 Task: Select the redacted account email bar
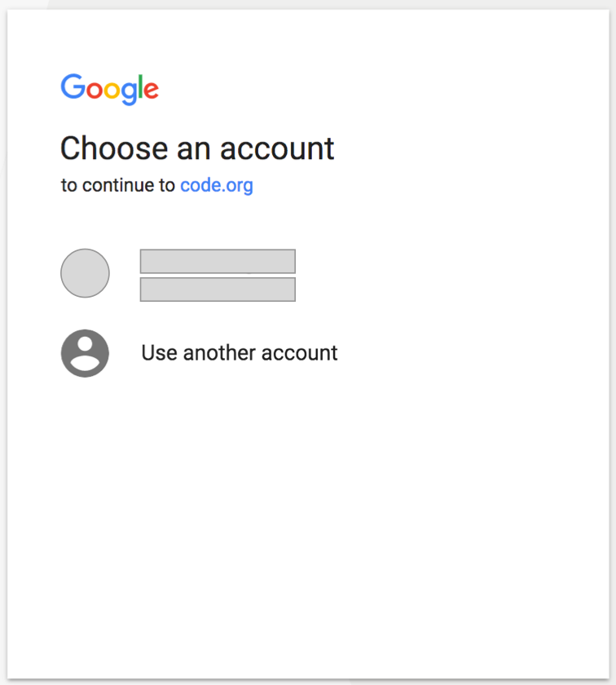click(x=218, y=289)
